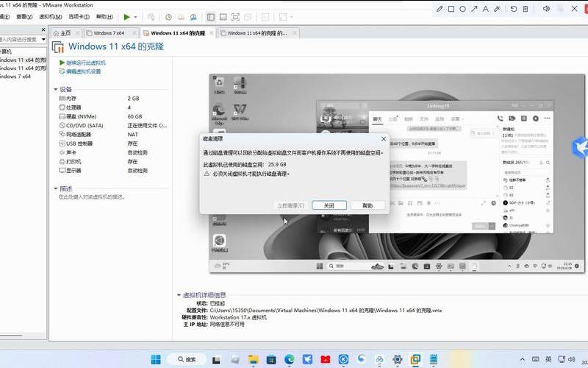The width and height of the screenshot is (588, 368).
Task: Open Microsoft Edge from the taskbar
Action: click(x=289, y=359)
